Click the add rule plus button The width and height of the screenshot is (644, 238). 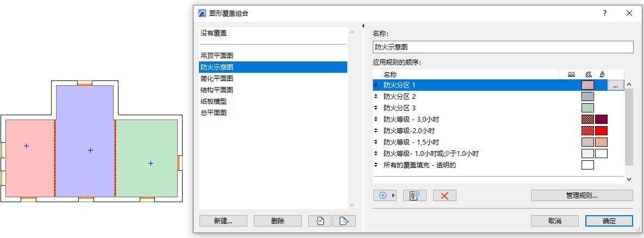click(x=383, y=196)
